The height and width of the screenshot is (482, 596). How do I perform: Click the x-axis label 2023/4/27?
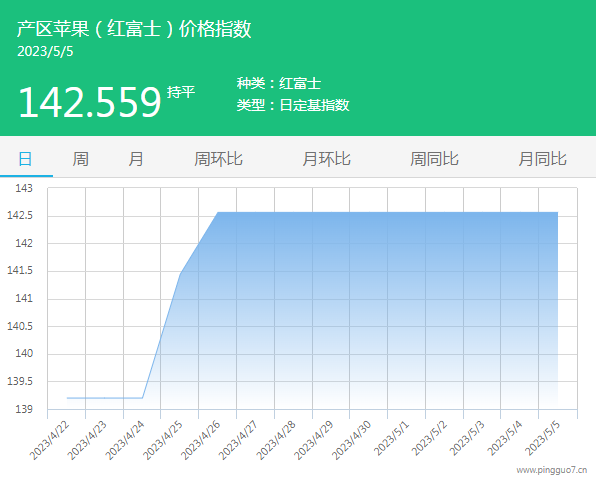239,440
